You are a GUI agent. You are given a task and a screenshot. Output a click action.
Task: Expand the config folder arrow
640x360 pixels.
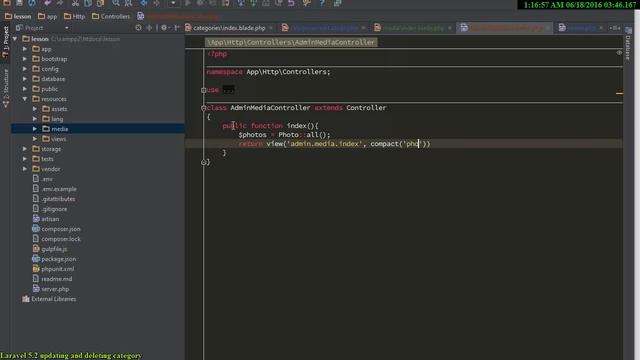[25, 69]
